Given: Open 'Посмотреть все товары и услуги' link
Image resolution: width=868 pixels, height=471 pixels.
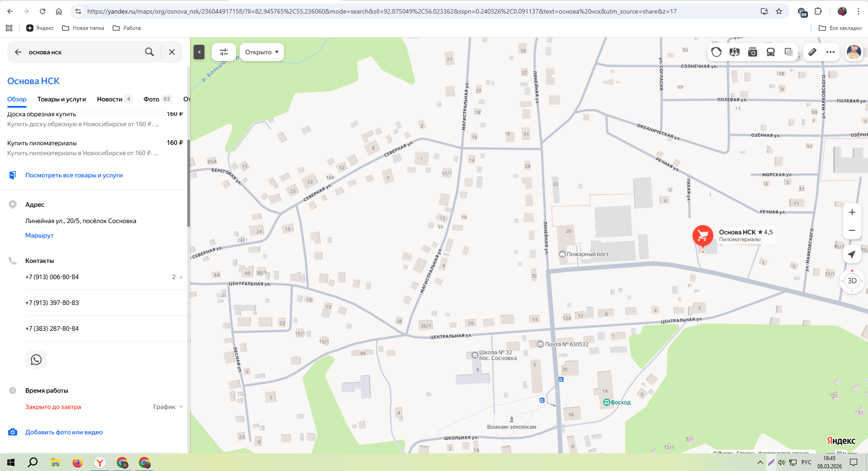Looking at the screenshot, I should pyautogui.click(x=74, y=175).
